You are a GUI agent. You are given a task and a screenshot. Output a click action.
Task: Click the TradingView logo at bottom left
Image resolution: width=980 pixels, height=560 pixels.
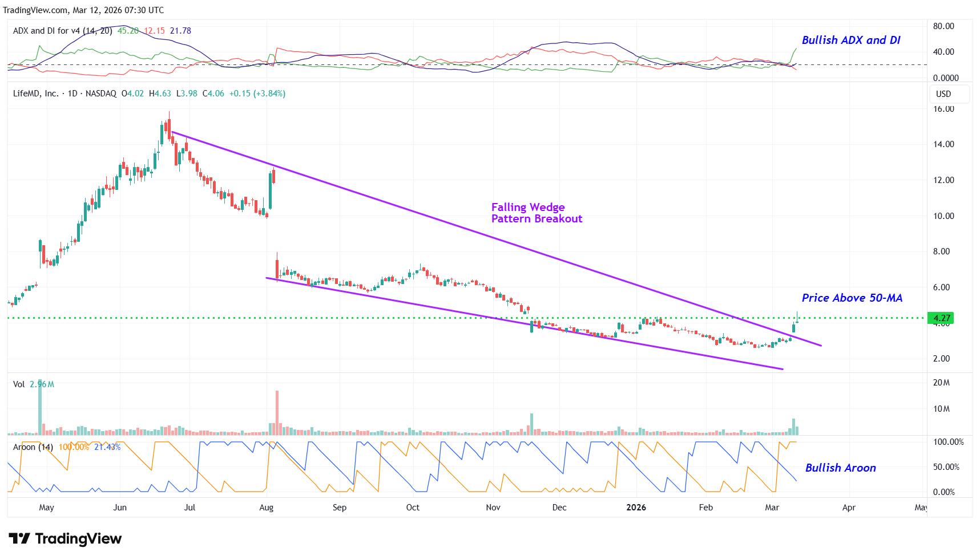(65, 538)
